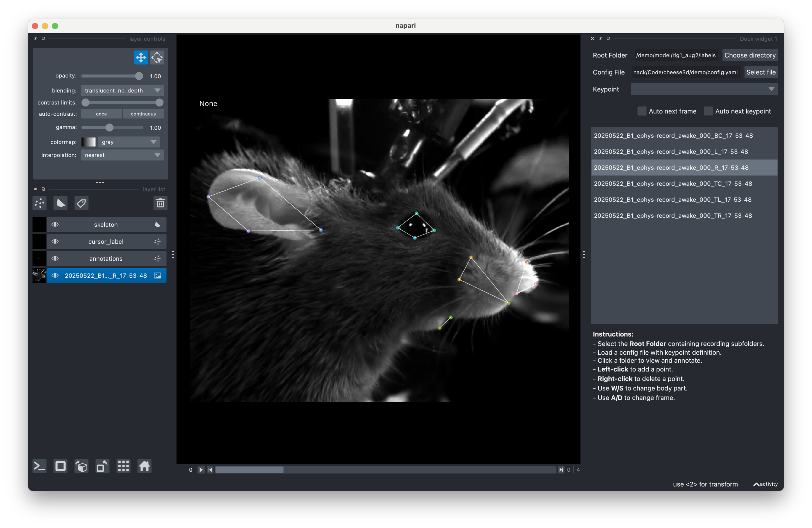Click the Choose directory button
Viewport: 812px width, 528px height.
(x=749, y=55)
